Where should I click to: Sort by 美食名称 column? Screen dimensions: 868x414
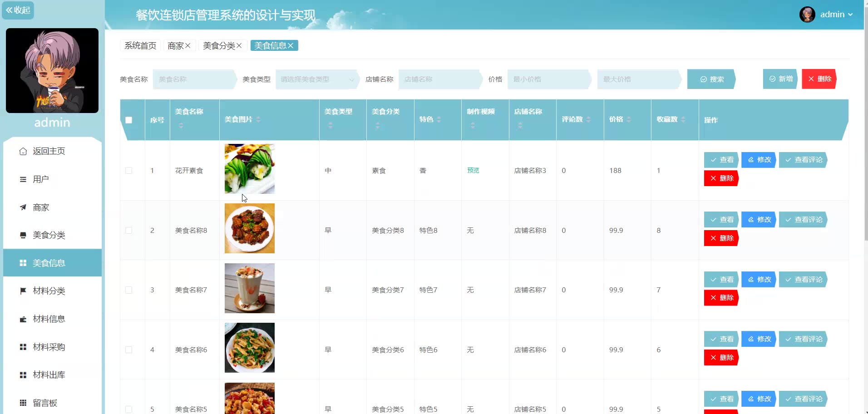point(181,126)
